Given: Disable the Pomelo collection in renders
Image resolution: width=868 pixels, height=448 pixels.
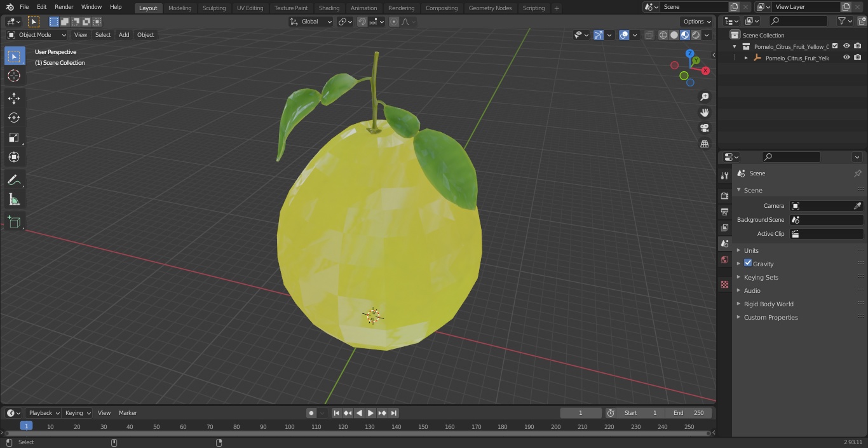Looking at the screenshot, I should click(x=858, y=46).
